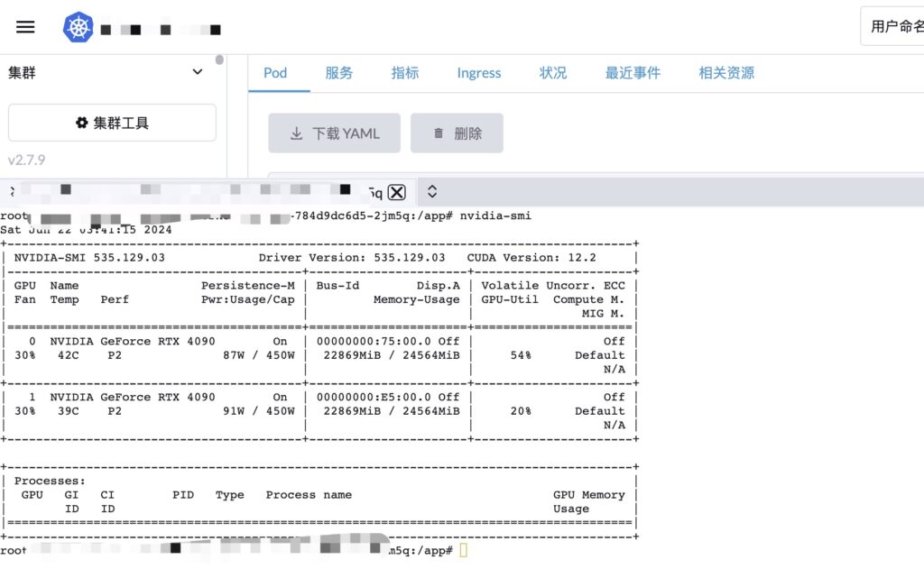
Task: Click the Memory-Usage column header
Action: 417,299
